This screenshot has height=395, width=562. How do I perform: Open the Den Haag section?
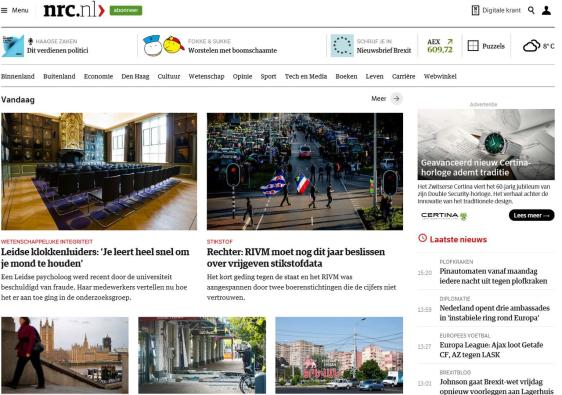pyautogui.click(x=135, y=76)
